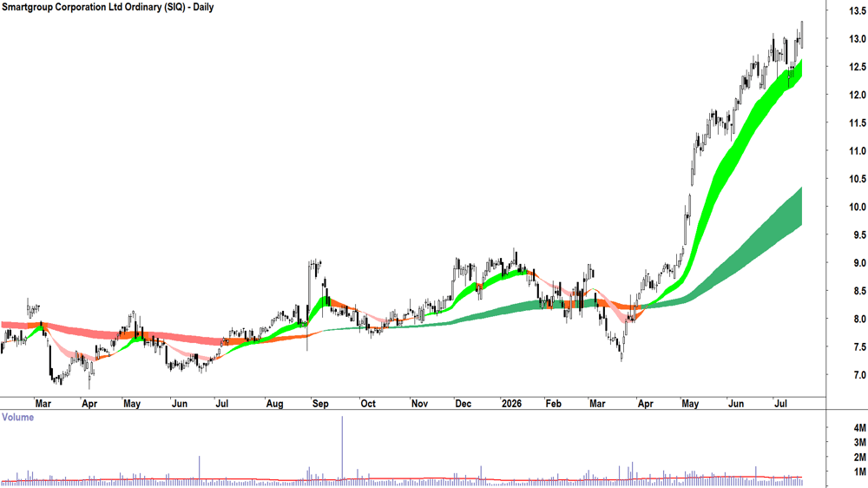The image size is (868, 488).
Task: Select the '13.5' price axis label
Action: (x=858, y=10)
